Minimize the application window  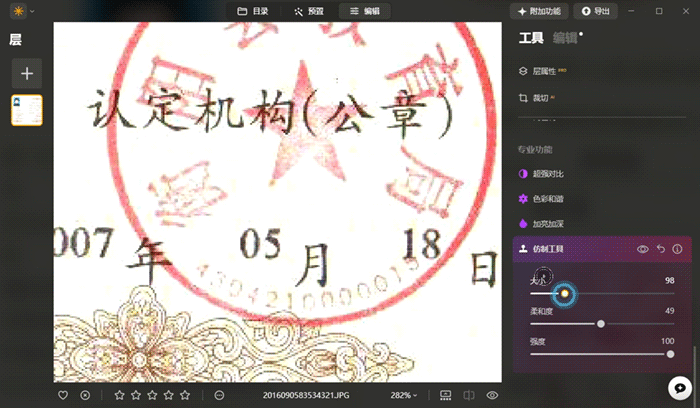[631, 11]
